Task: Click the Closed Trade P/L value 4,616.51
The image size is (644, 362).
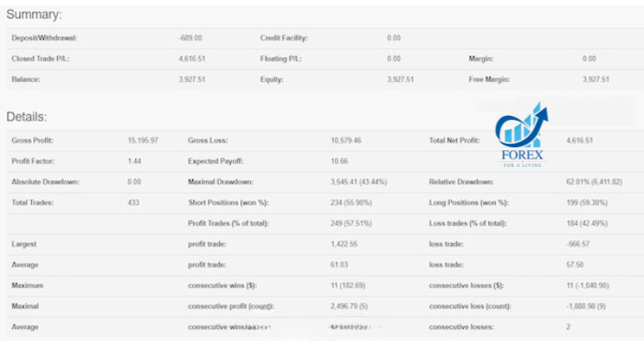Action: pyautogui.click(x=191, y=59)
